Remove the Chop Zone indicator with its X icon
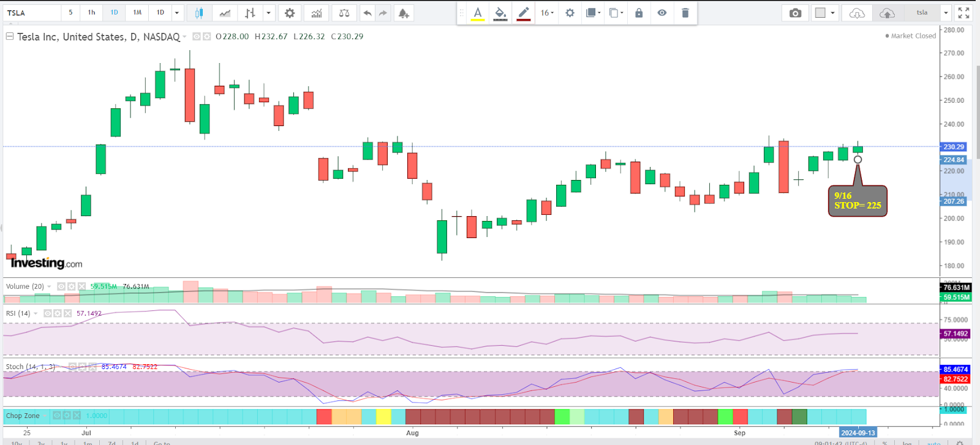 click(x=77, y=416)
